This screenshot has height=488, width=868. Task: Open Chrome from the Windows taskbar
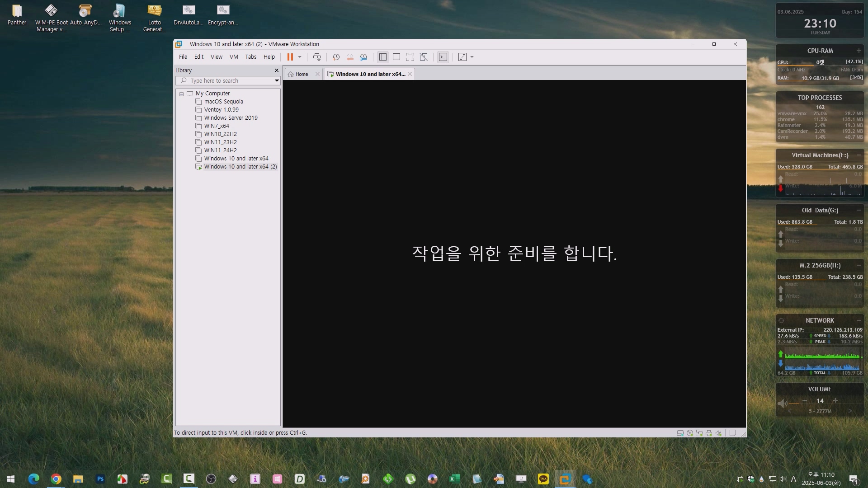coord(56,479)
